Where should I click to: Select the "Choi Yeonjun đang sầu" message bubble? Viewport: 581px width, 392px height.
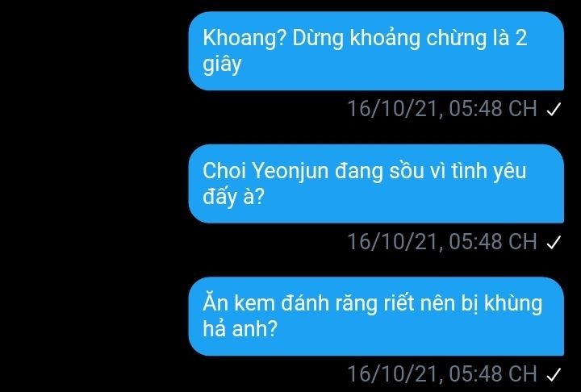376,184
